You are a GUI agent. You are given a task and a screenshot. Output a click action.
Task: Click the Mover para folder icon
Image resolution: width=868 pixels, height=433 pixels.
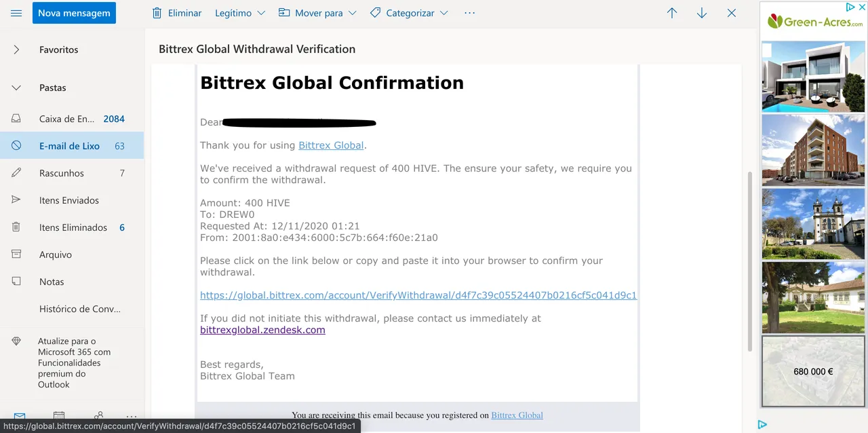(284, 13)
